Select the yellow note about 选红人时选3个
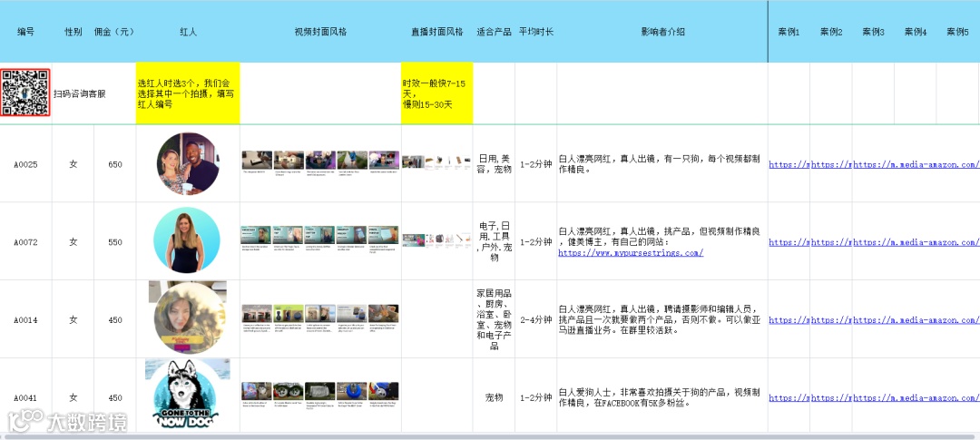980x440 pixels. pyautogui.click(x=188, y=93)
